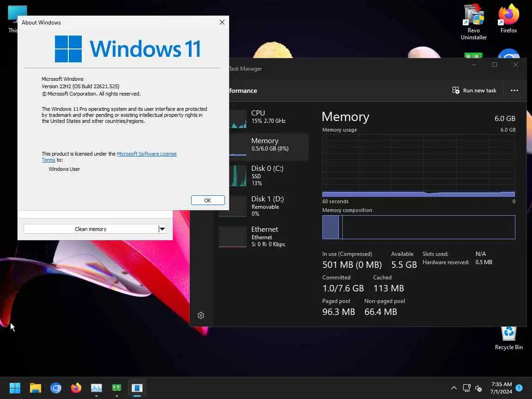The height and width of the screenshot is (399, 532).
Task: Open the Start menu
Action: click(x=15, y=388)
